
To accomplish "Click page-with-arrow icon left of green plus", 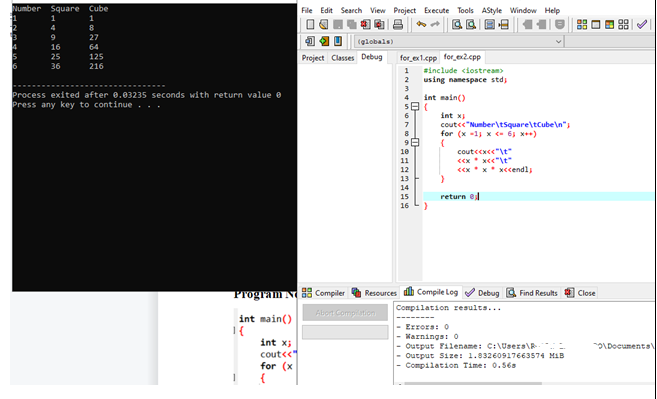I will point(310,41).
